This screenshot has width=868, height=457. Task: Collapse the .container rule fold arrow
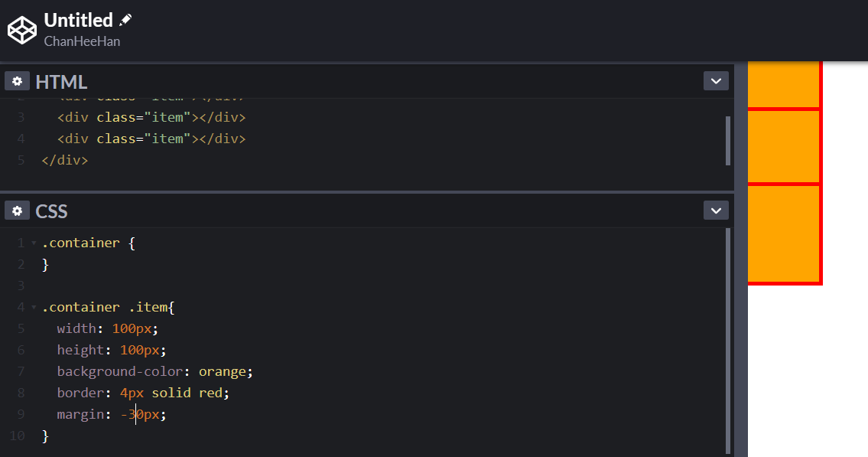click(34, 243)
